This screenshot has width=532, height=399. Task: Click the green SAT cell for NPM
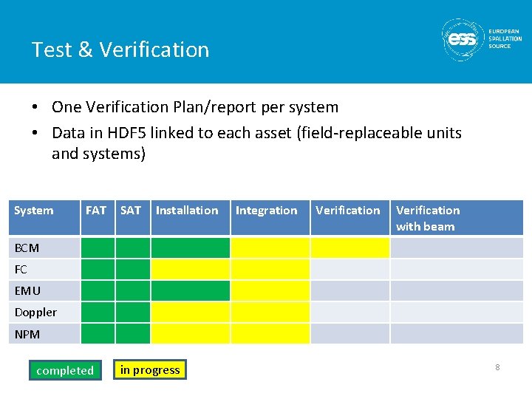coord(133,334)
